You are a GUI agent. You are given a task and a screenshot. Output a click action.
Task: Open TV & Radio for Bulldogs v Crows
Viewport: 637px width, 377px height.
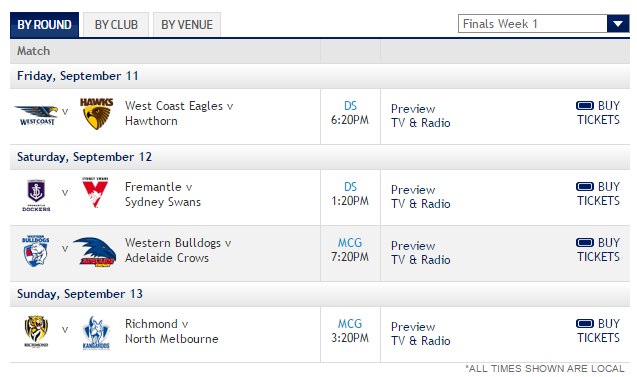[420, 260]
